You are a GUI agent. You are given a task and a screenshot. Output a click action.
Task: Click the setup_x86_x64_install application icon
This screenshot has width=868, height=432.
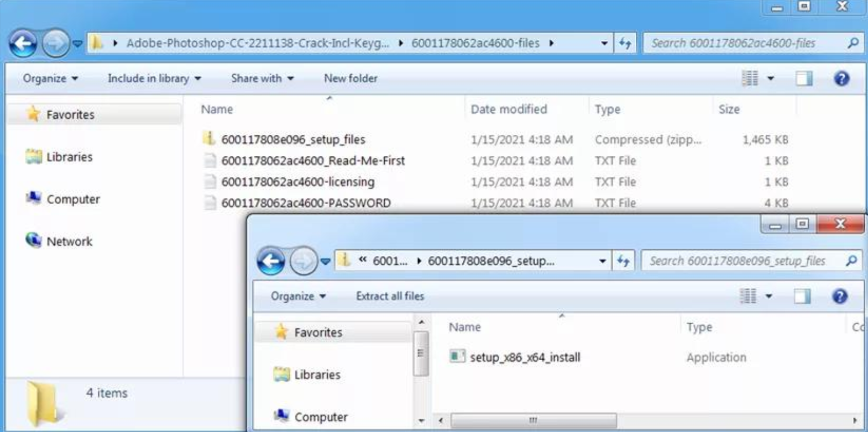[457, 356]
